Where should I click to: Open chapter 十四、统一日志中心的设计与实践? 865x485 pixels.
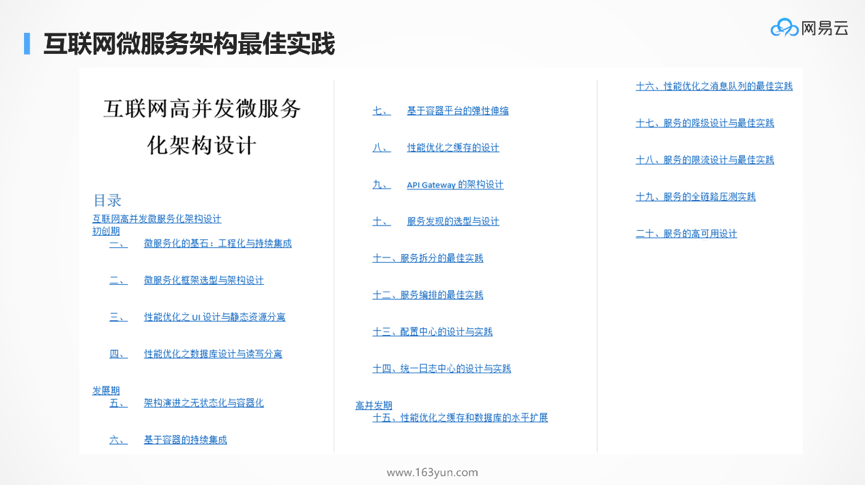tap(442, 368)
